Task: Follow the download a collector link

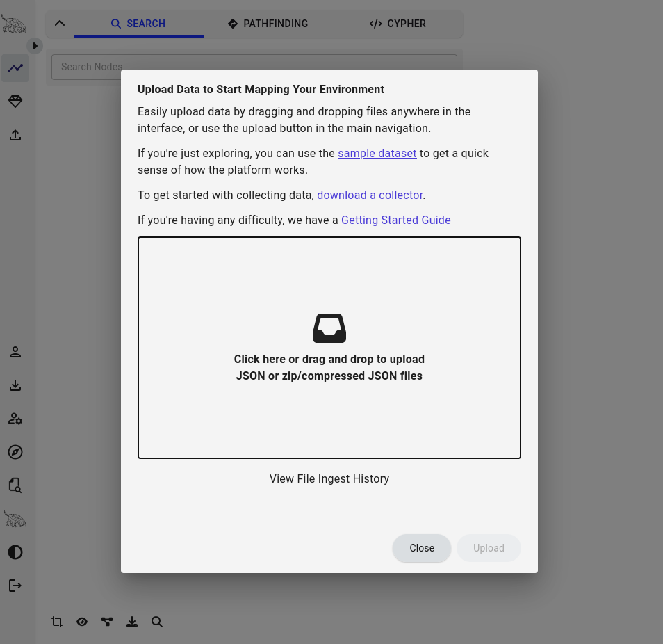Action: 370,195
